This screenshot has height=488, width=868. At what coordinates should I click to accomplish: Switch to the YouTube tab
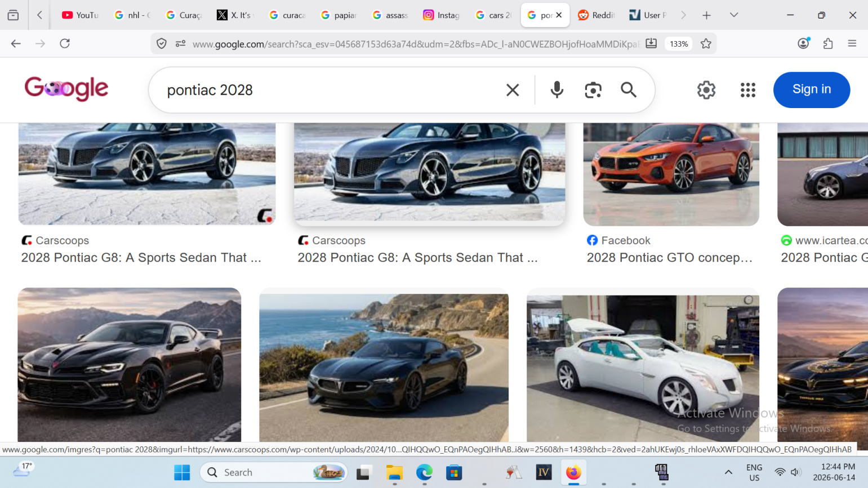(81, 15)
